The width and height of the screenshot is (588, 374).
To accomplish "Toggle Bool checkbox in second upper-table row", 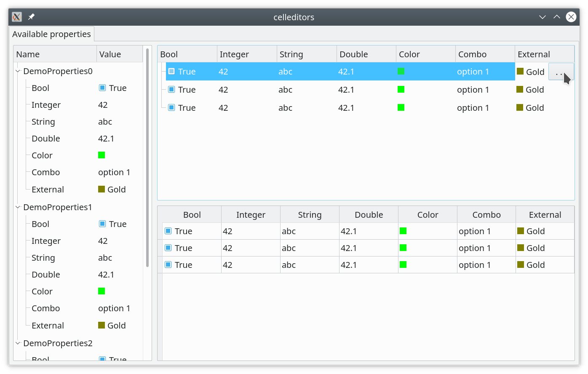I will (171, 89).
